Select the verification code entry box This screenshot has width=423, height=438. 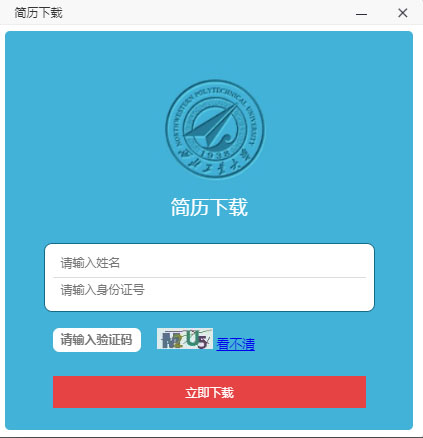tap(97, 340)
